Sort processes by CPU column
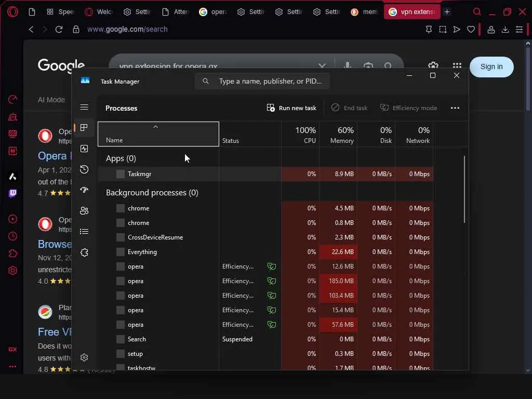The image size is (532, 399). [300, 134]
